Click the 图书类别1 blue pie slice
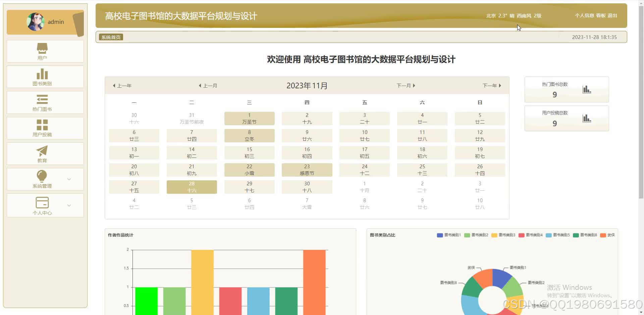Image resolution: width=644 pixels, height=315 pixels. 501,278
